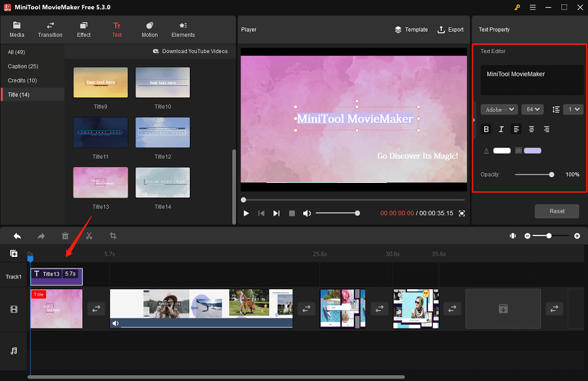Choose the Title9 text template
This screenshot has height=381, width=588.
(x=101, y=82)
